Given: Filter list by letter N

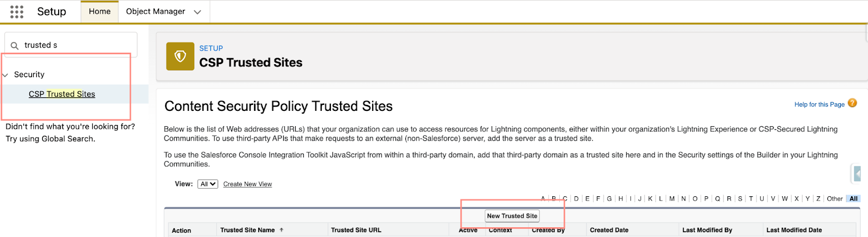Looking at the screenshot, I should click(684, 199).
